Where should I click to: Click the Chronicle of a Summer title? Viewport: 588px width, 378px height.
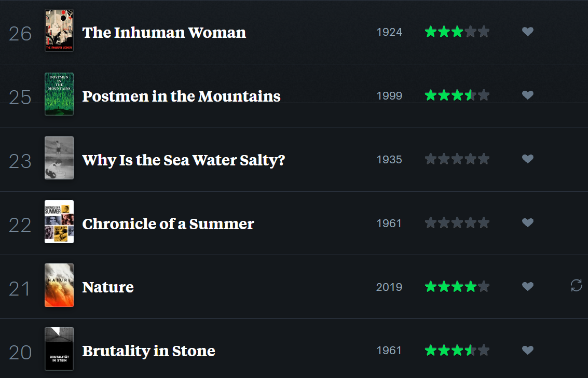[168, 223]
